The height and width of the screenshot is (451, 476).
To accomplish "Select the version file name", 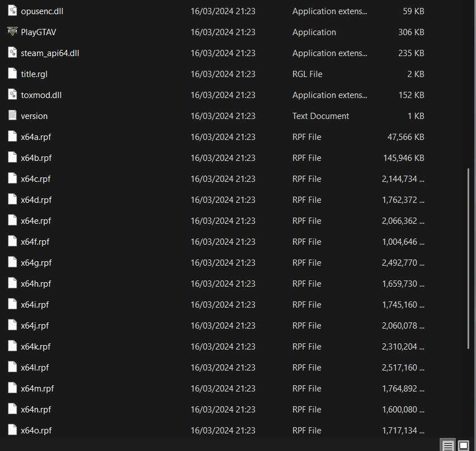I will pyautogui.click(x=34, y=116).
